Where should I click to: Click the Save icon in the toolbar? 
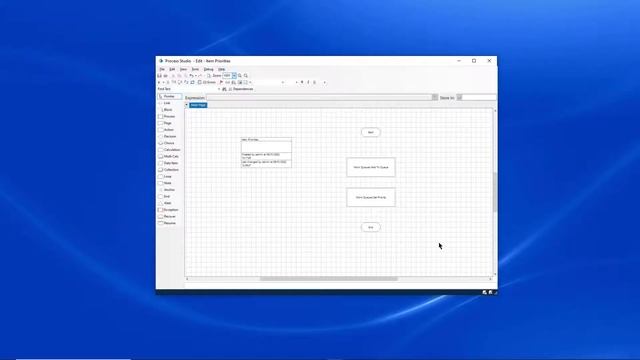(x=160, y=76)
